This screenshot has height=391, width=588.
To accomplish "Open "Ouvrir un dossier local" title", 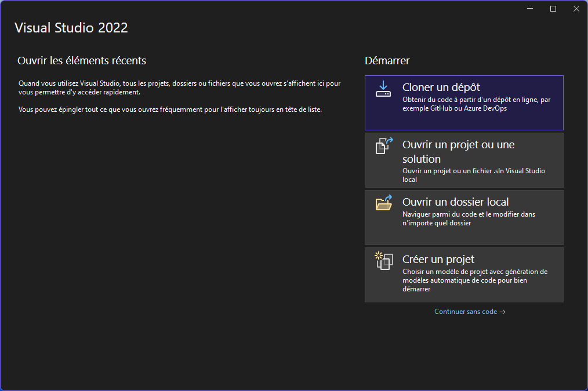I will (x=455, y=202).
